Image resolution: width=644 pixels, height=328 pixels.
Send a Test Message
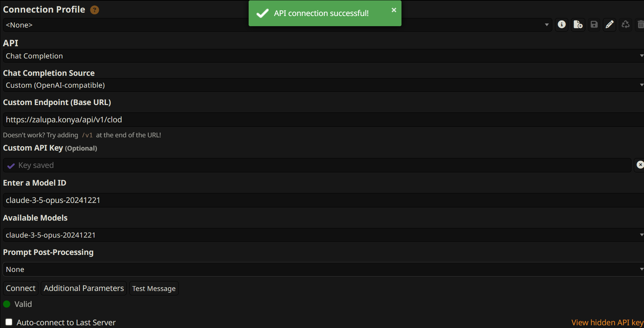click(154, 288)
